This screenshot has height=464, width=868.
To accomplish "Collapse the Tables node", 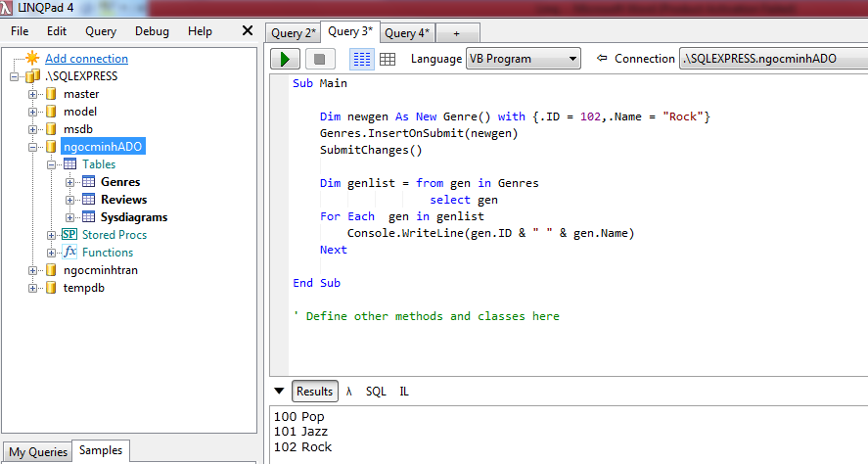I will (x=52, y=164).
